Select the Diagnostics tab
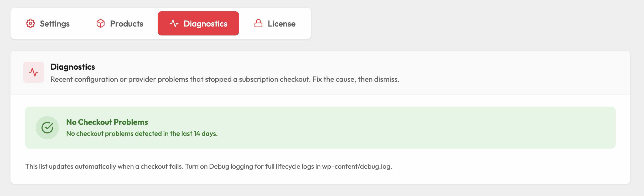 pyautogui.click(x=198, y=23)
